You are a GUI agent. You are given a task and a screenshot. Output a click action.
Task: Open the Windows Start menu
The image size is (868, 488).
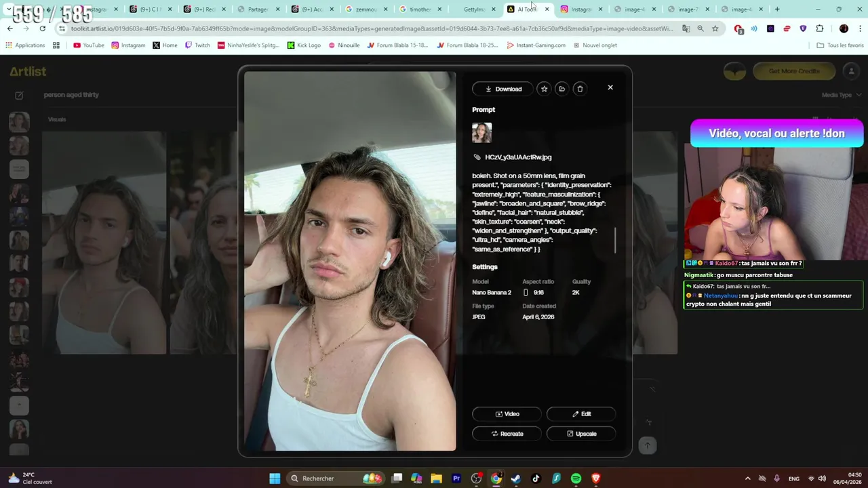(x=275, y=479)
